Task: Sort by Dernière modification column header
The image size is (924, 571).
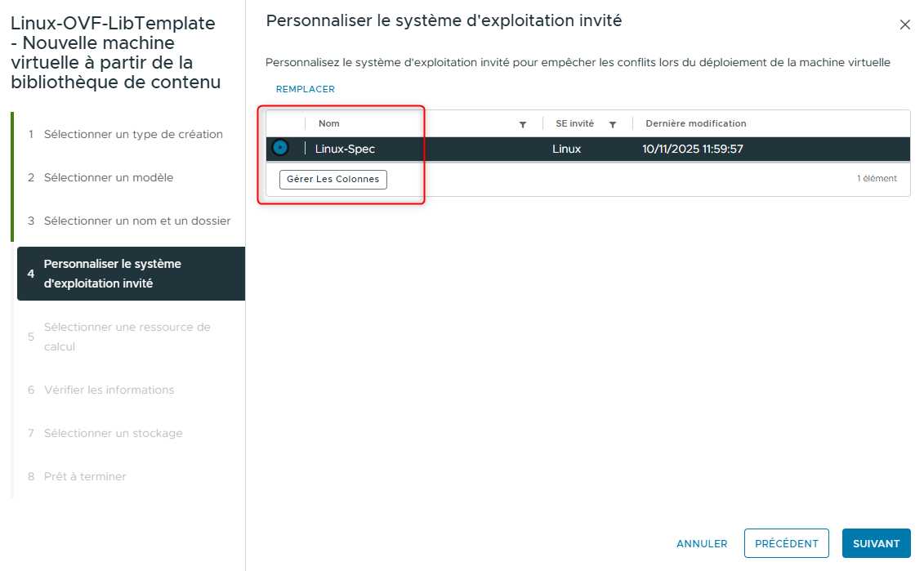Action: tap(695, 123)
